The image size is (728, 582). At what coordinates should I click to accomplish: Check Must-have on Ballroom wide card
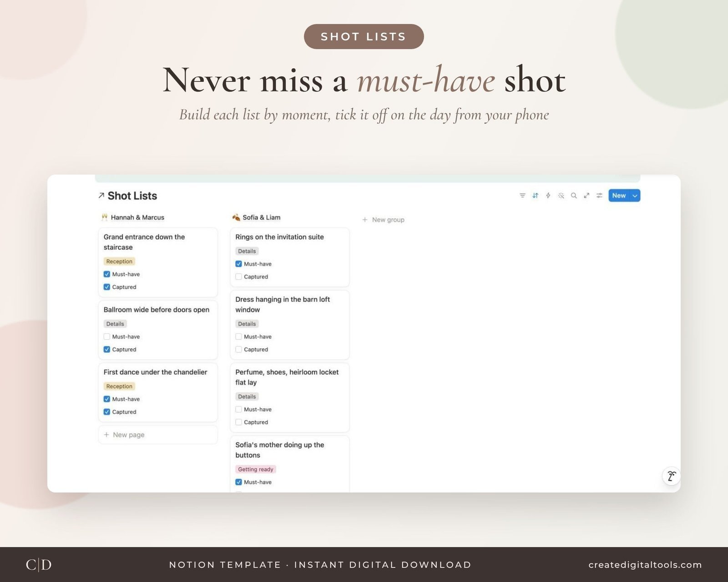tap(107, 336)
